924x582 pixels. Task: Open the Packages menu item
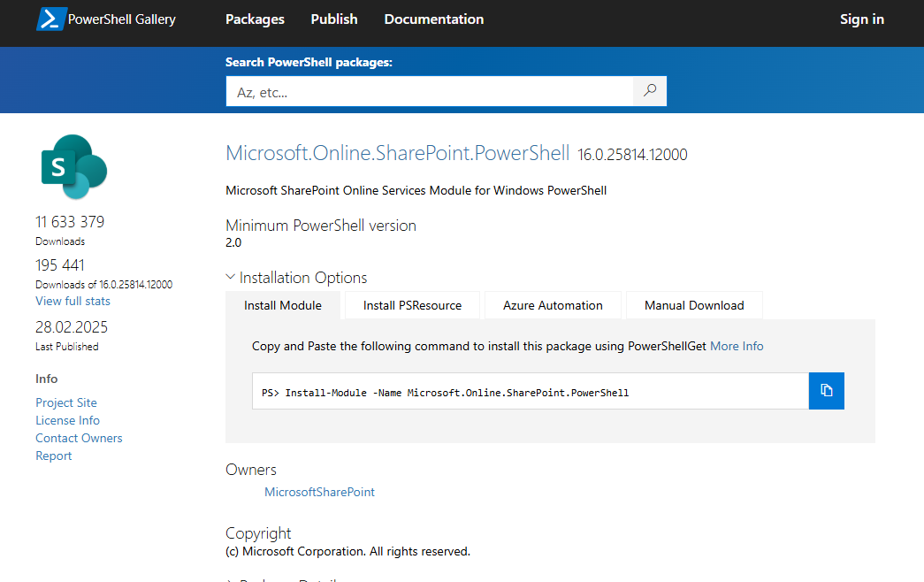(x=255, y=19)
